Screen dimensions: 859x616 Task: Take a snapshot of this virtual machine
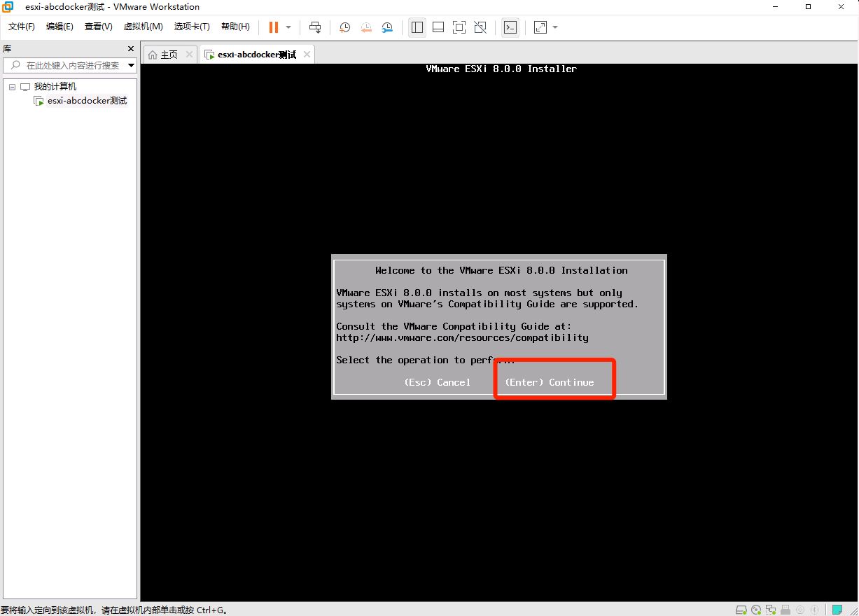[344, 27]
